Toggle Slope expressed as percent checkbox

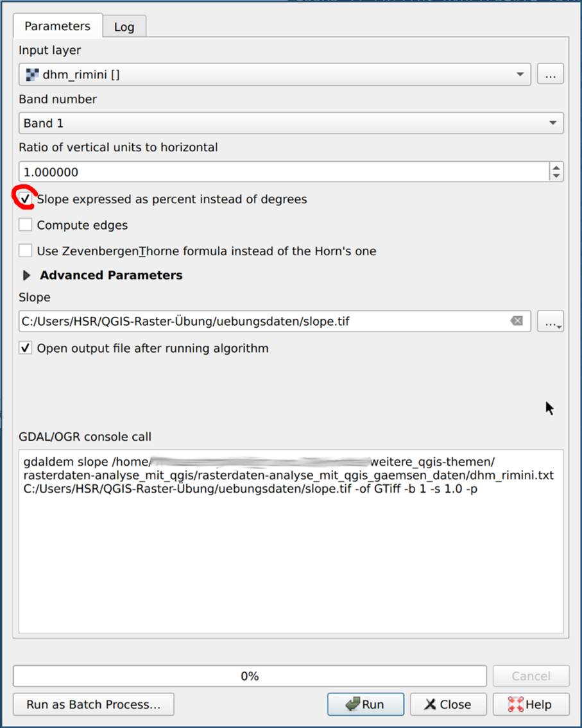(x=26, y=199)
